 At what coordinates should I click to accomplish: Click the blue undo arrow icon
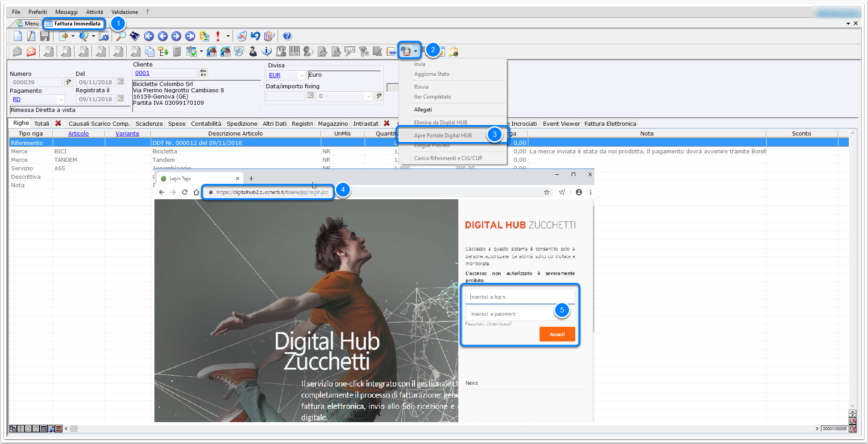coord(255,36)
